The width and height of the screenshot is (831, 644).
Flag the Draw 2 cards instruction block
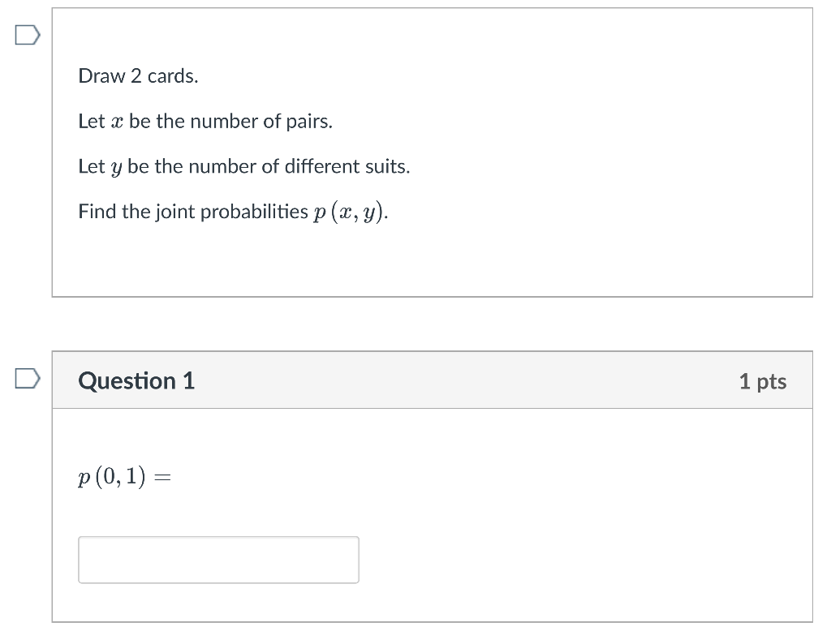click(x=28, y=35)
